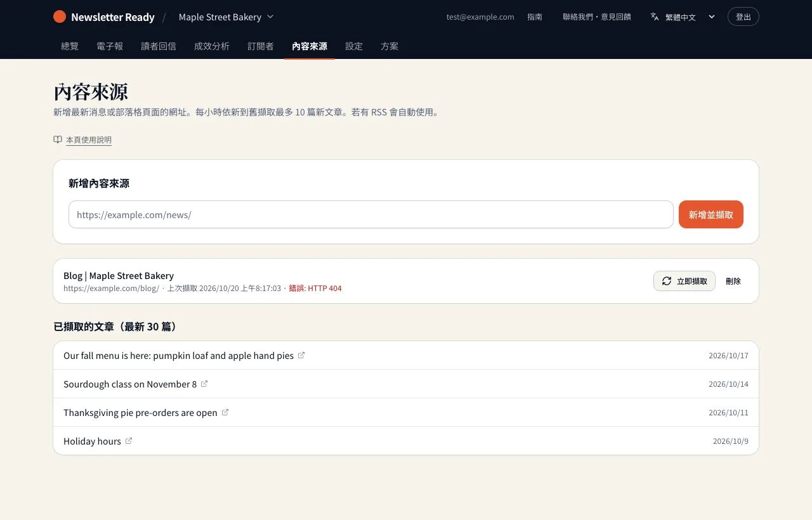Image resolution: width=812 pixels, height=520 pixels.
Task: Open the 繁體中文 language dropdown
Action: point(683,17)
